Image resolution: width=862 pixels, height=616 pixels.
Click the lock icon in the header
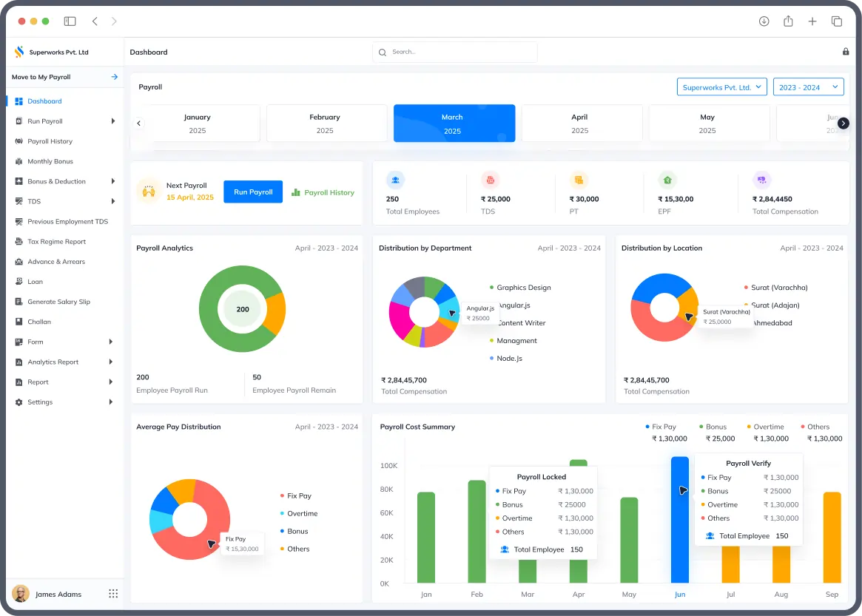845,52
